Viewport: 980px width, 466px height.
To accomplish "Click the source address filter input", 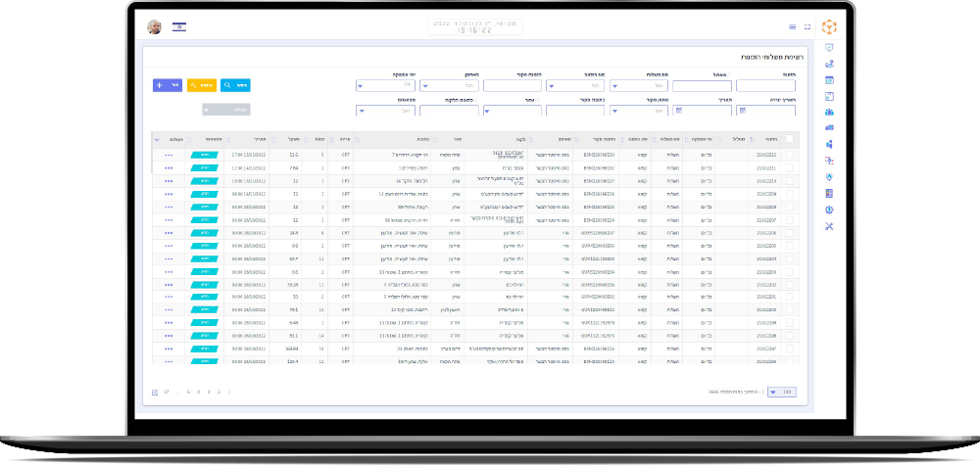I will point(575,111).
